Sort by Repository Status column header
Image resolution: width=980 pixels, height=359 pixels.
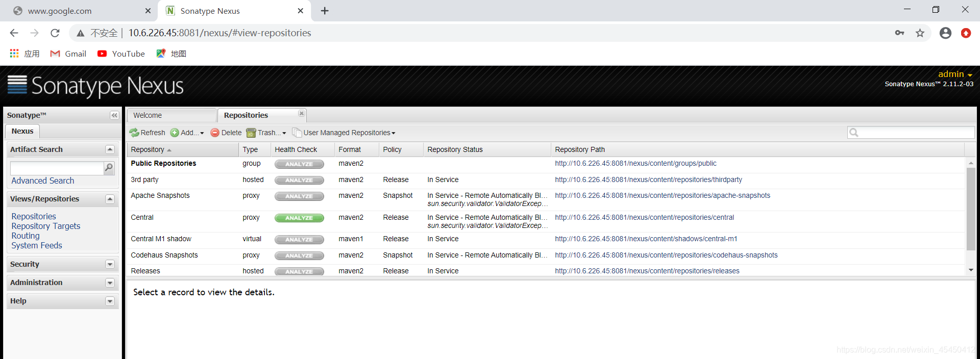pos(487,149)
